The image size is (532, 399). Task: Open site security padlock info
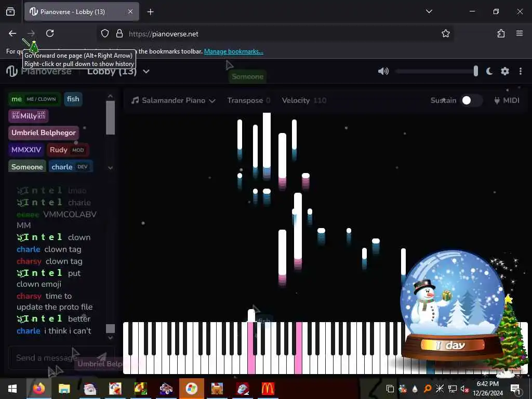(119, 33)
